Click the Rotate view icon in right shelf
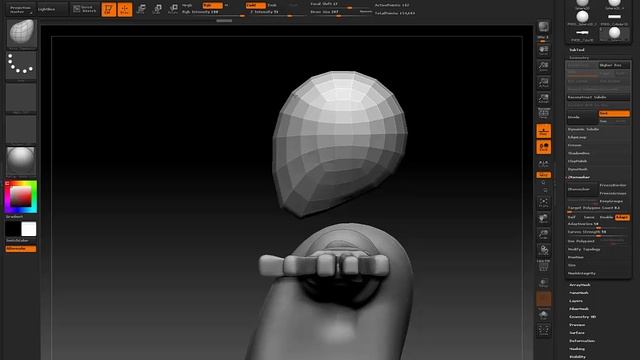640x360 pixels. [x=543, y=250]
